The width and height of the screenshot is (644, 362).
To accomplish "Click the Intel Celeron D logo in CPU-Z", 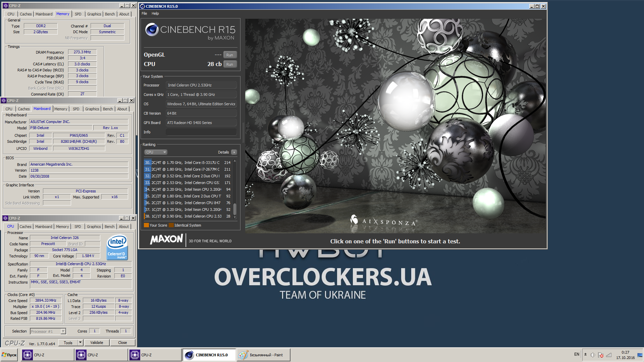I will (117, 248).
